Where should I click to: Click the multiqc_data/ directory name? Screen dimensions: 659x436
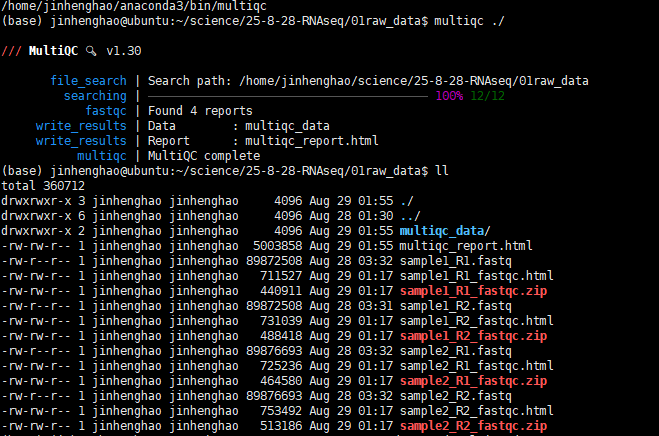tap(445, 231)
